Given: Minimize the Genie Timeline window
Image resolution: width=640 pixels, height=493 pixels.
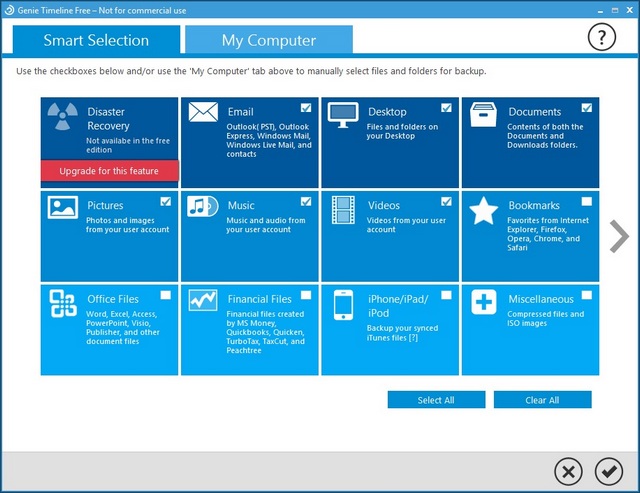Looking at the screenshot, I should 600,11.
